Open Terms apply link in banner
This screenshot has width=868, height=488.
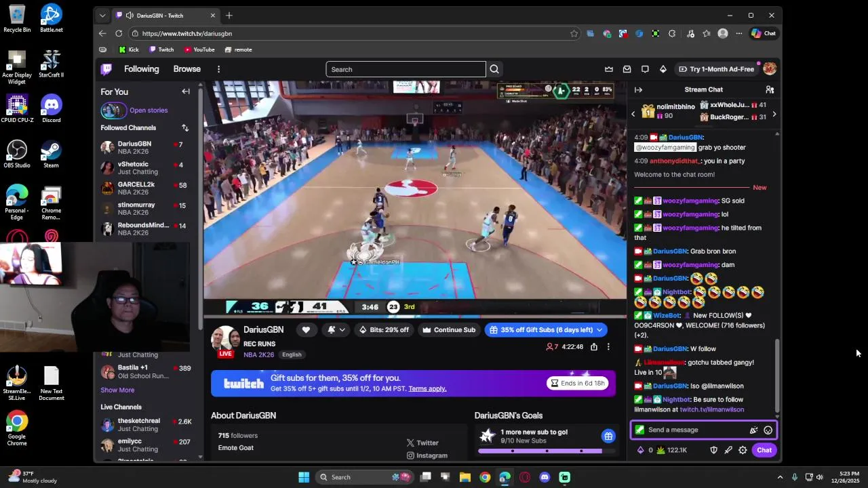point(427,389)
